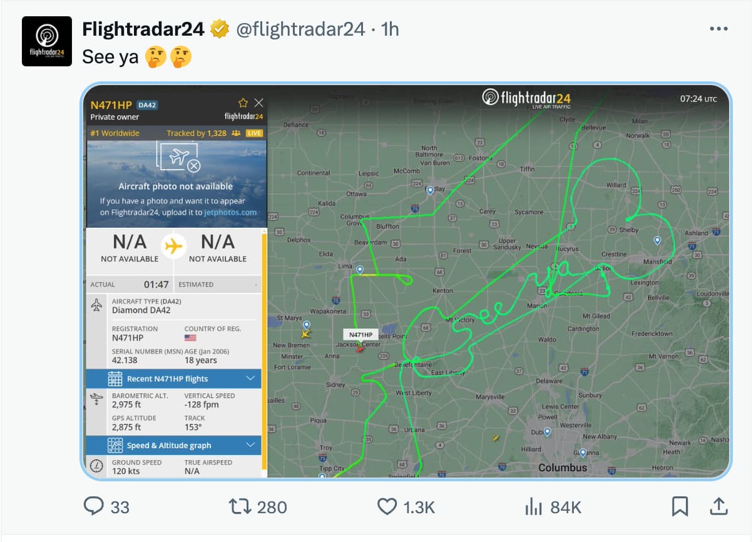756x542 pixels.
Task: Like the tweet with heart icon
Action: 387,506
